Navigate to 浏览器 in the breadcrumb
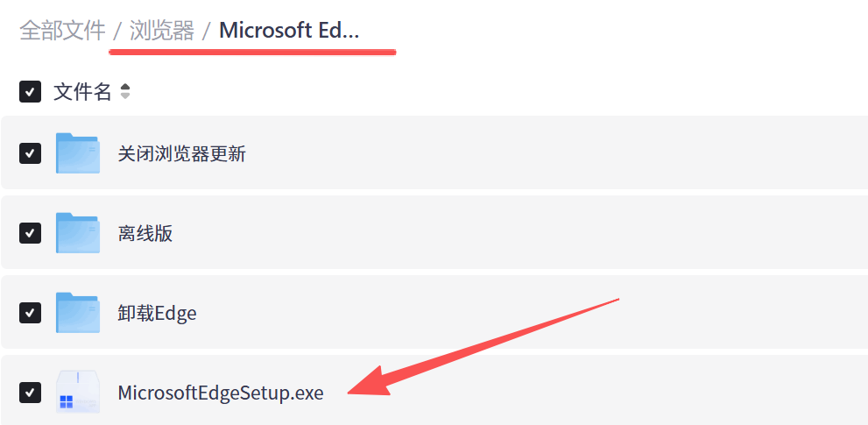The height and width of the screenshot is (425, 868). point(162,31)
